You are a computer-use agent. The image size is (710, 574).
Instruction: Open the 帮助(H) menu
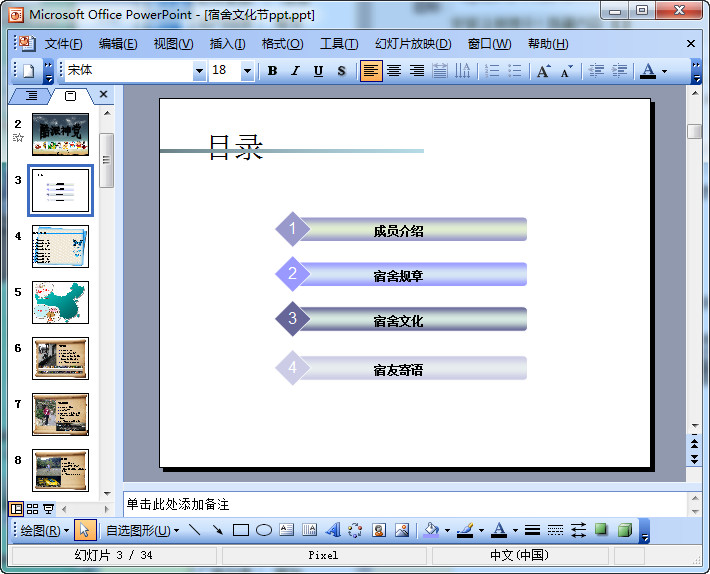(548, 44)
